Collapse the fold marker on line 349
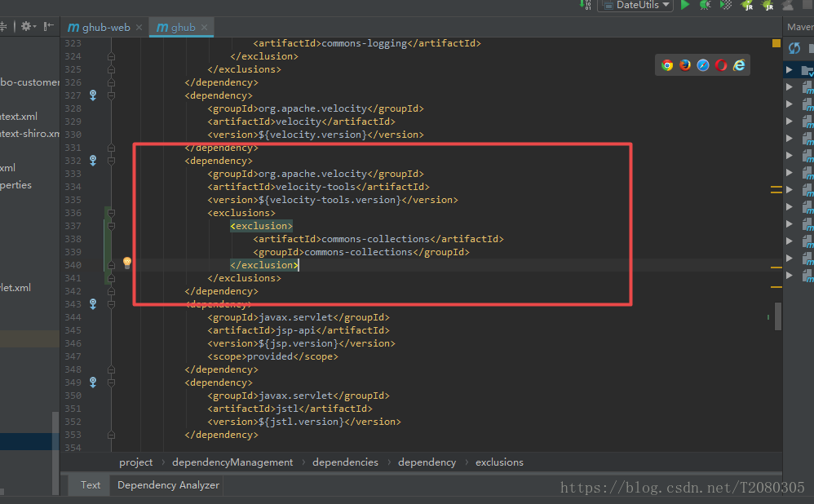The width and height of the screenshot is (814, 504). click(x=111, y=382)
